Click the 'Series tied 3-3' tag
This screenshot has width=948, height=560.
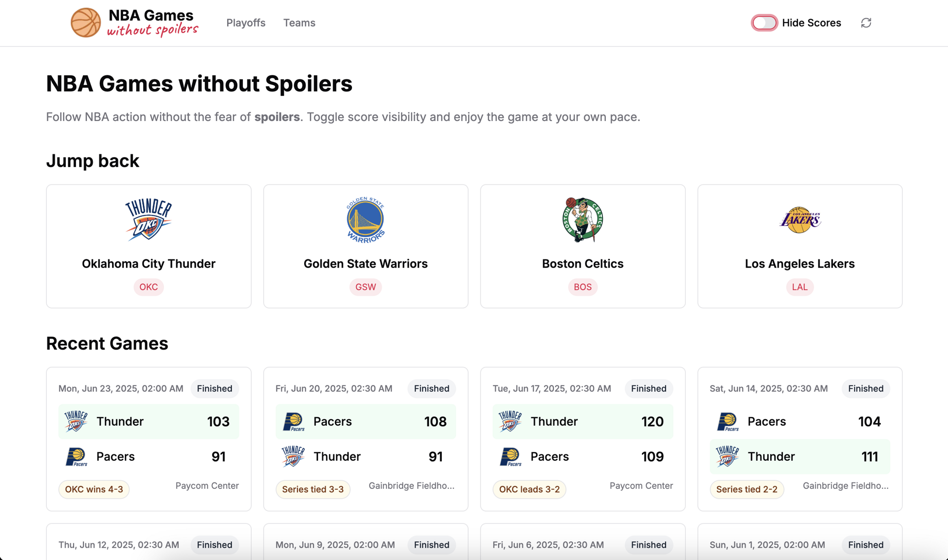[x=313, y=489]
